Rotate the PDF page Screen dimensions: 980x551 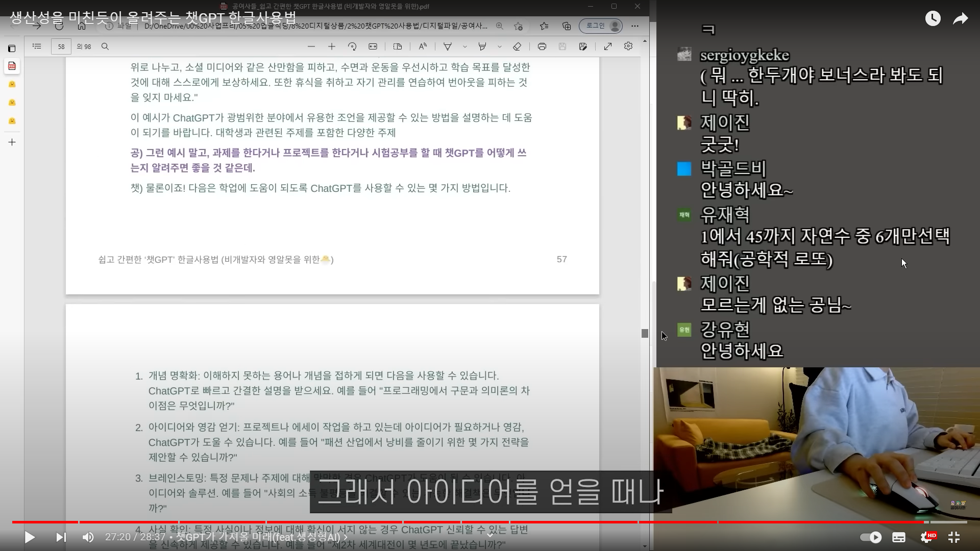click(x=352, y=46)
